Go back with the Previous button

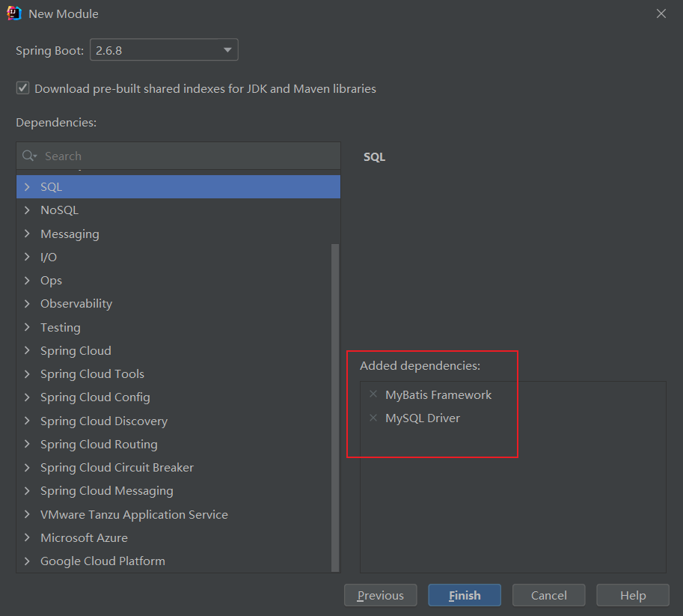[x=380, y=595]
